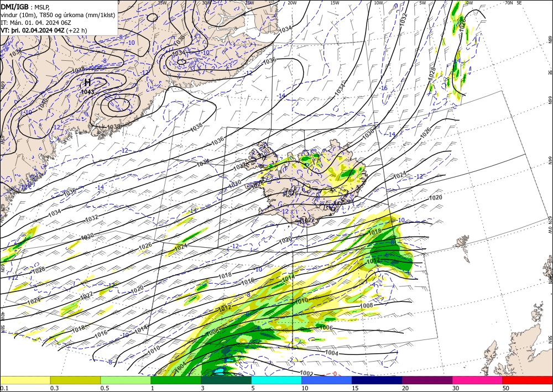Viewport: 553px width, 392px height.
Task: Click the 'H' high-pressure marker over Greenland
Action: click(87, 83)
